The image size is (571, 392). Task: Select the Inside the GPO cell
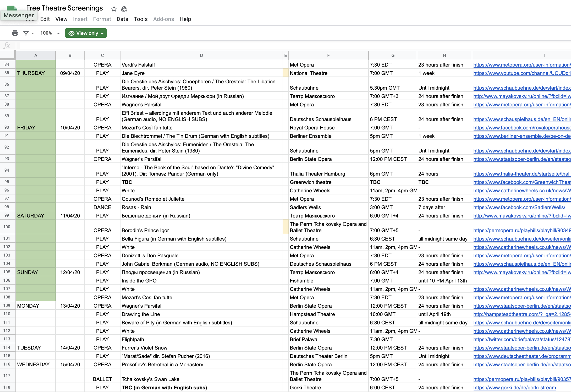coord(201,280)
